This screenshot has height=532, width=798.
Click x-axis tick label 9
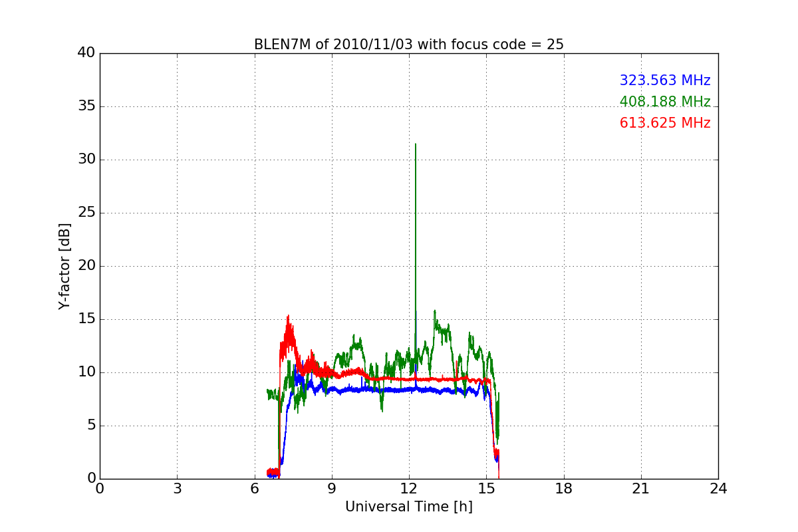click(x=332, y=489)
